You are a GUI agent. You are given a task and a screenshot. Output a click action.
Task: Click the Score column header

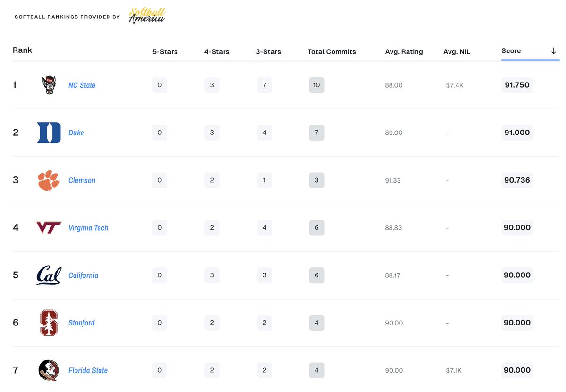click(511, 51)
